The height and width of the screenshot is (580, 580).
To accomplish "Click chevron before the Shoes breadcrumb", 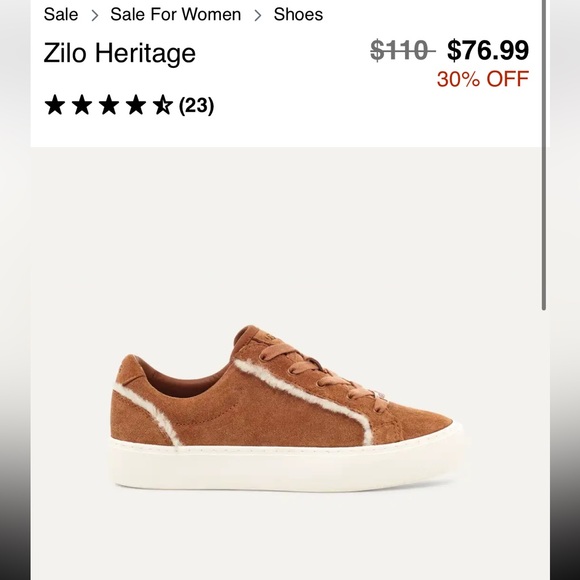I will [258, 16].
